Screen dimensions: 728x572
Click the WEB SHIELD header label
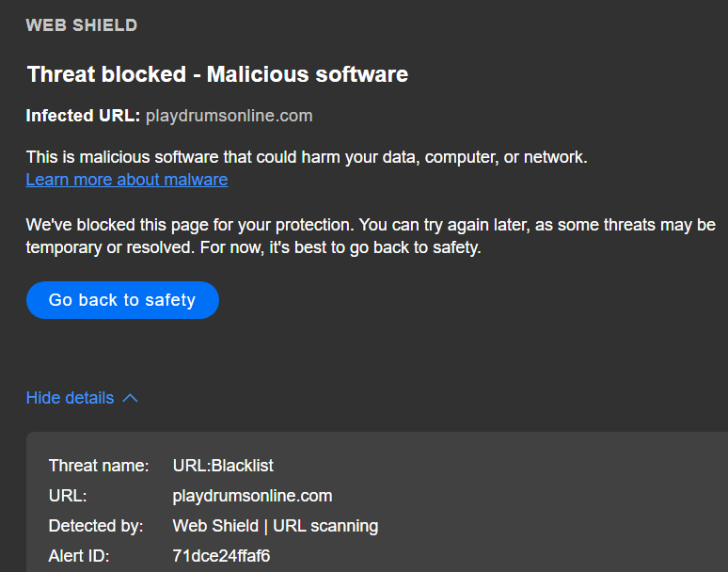click(x=81, y=25)
